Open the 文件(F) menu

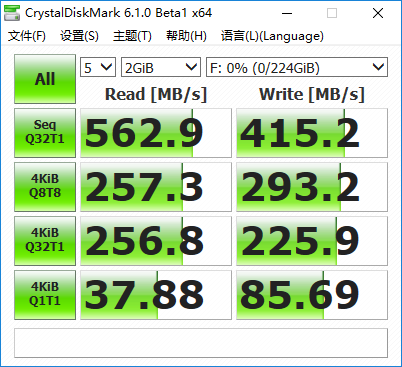[27, 36]
